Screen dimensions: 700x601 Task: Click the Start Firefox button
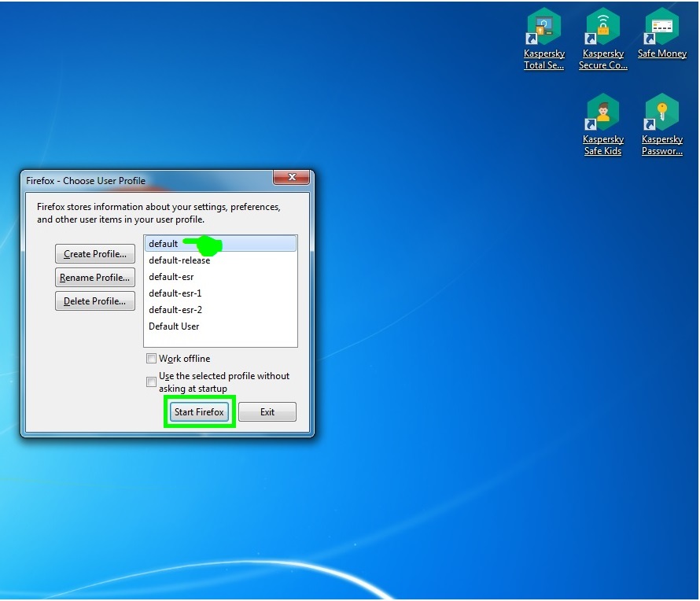coord(199,411)
